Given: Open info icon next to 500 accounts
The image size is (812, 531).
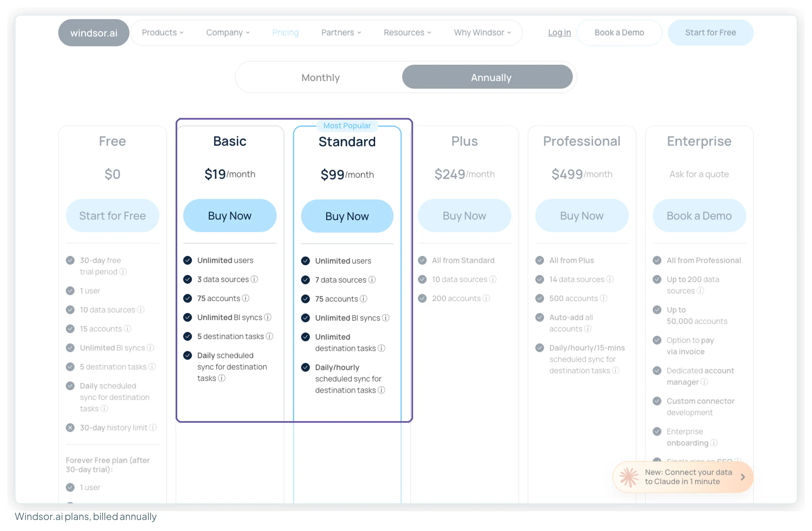Looking at the screenshot, I should tap(603, 298).
